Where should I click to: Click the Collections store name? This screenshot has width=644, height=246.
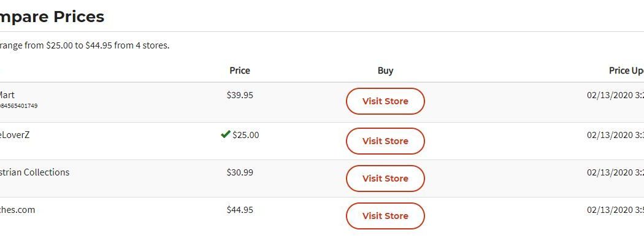click(34, 172)
